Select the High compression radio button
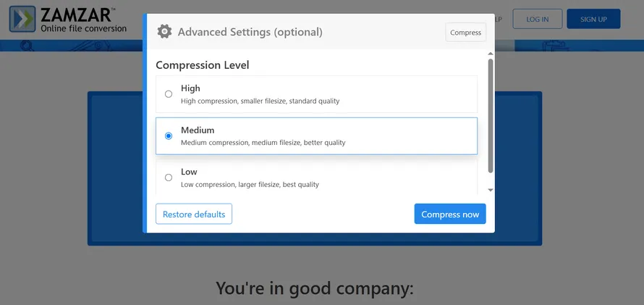 pos(169,94)
